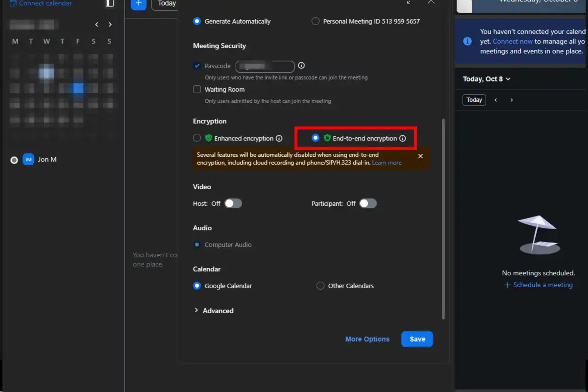Click the Passcode info icon
The image size is (588, 392).
[301, 66]
